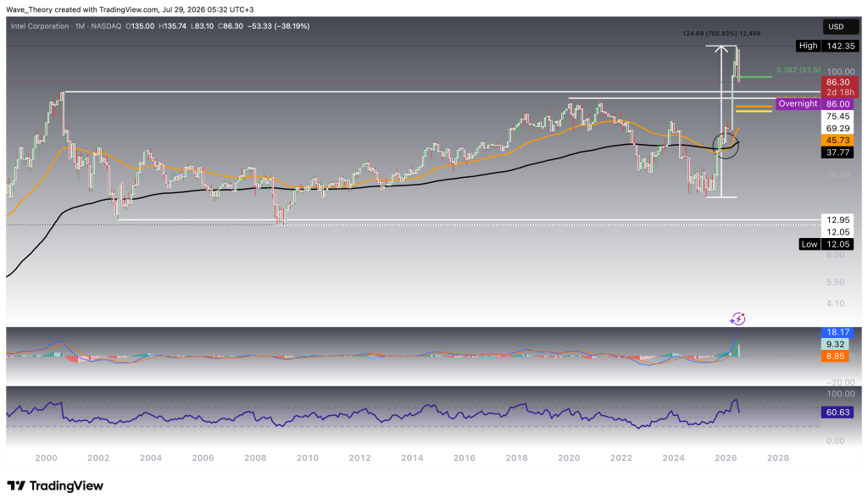Click the 86.00 overnight price value
Screen dimensions: 868x504
[837, 104]
